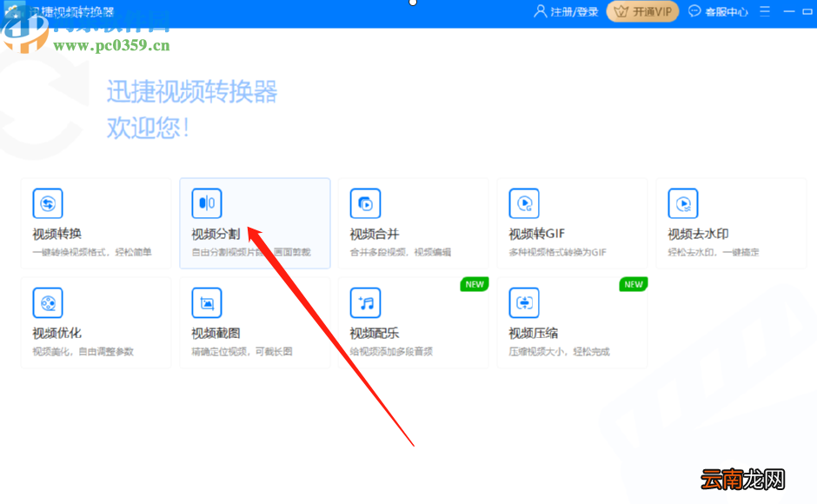This screenshot has height=504, width=817.
Task: Select the 视频合并 icon
Action: pyautogui.click(x=365, y=203)
